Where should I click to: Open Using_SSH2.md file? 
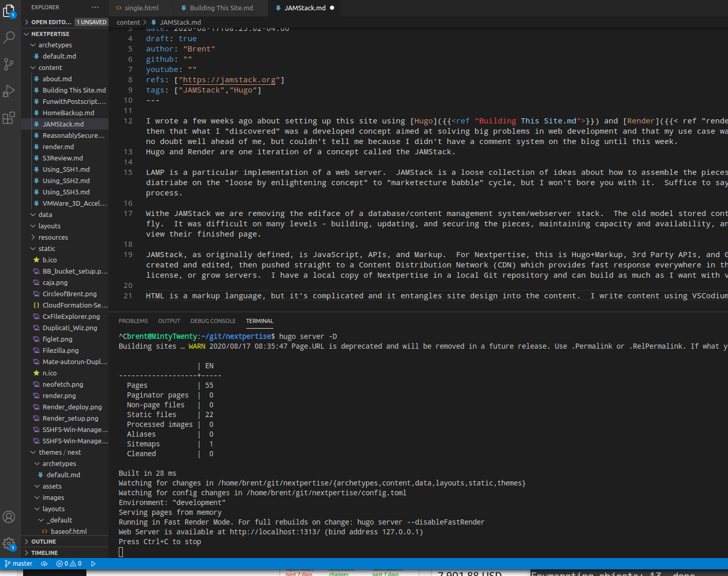[x=66, y=181]
